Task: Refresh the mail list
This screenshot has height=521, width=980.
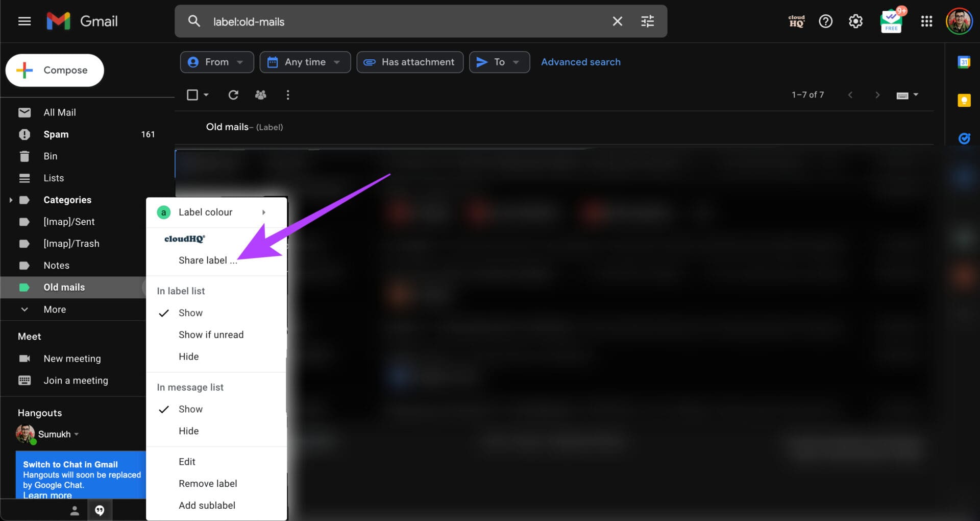Action: pyautogui.click(x=233, y=95)
